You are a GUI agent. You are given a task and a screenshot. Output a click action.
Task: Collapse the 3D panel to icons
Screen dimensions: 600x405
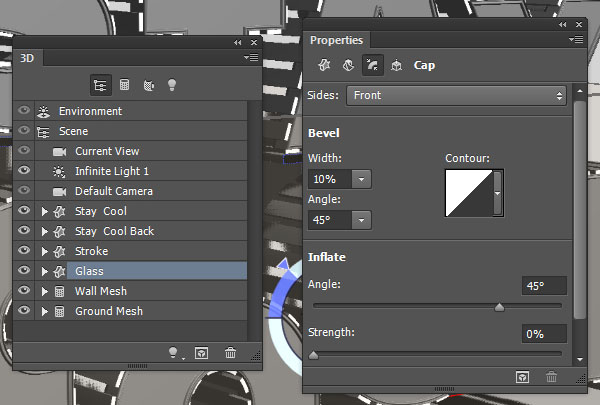(238, 42)
